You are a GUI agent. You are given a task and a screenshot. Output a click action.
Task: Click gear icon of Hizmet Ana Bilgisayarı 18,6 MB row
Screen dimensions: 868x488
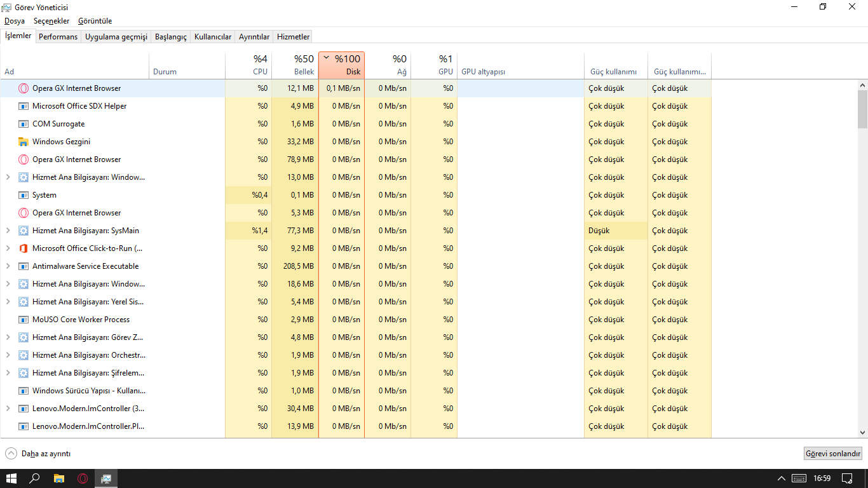coord(24,284)
